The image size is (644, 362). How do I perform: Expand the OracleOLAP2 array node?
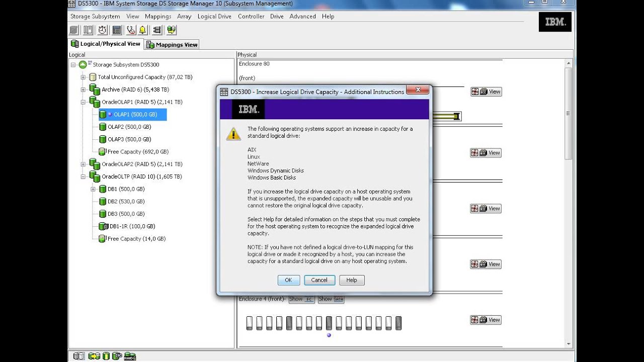[83, 164]
